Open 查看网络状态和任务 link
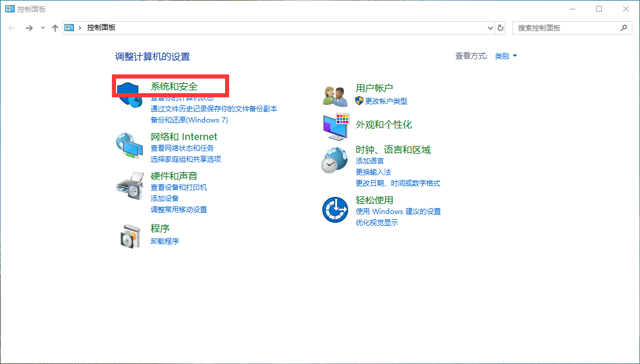This screenshot has height=364, width=640. (x=182, y=148)
